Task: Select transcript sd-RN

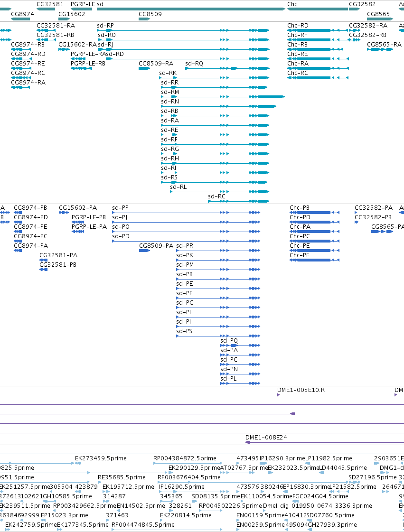Action: 219,106
